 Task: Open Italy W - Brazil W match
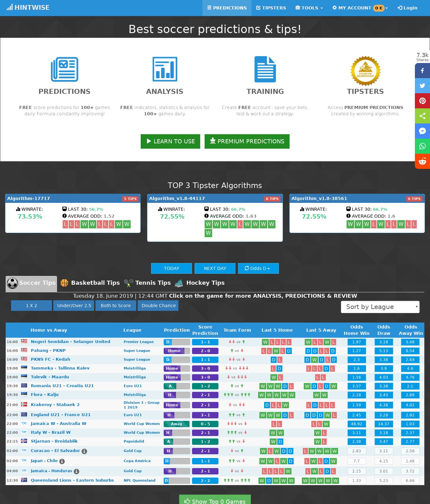tap(51, 432)
